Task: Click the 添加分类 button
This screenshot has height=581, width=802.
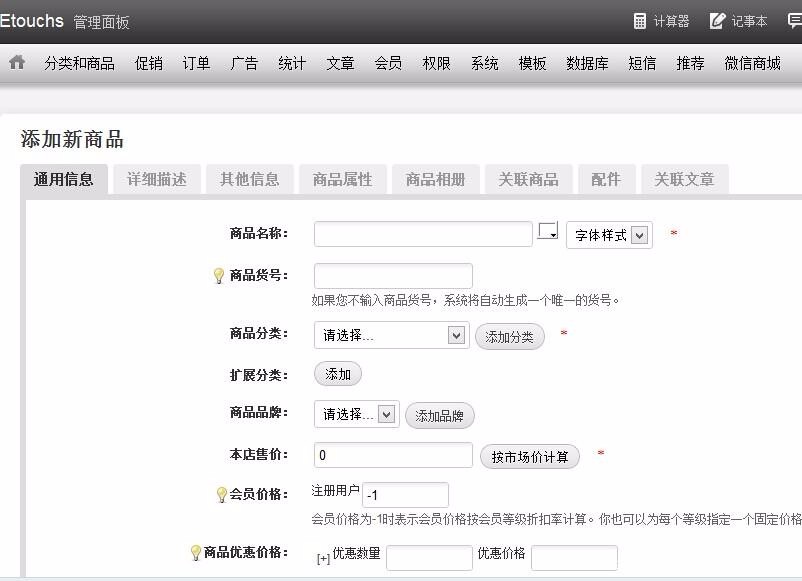Action: click(x=510, y=337)
